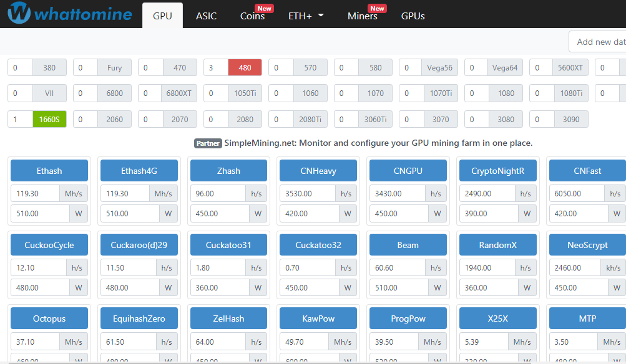
Task: Click the whattomine logo icon
Action: pyautogui.click(x=19, y=12)
